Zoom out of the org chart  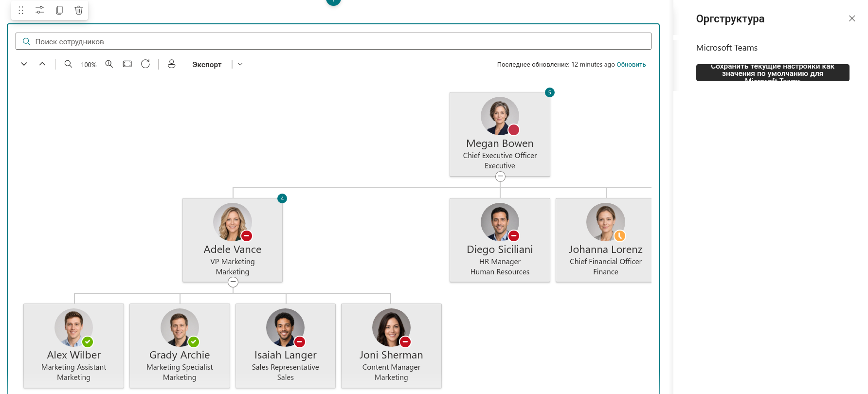point(69,64)
